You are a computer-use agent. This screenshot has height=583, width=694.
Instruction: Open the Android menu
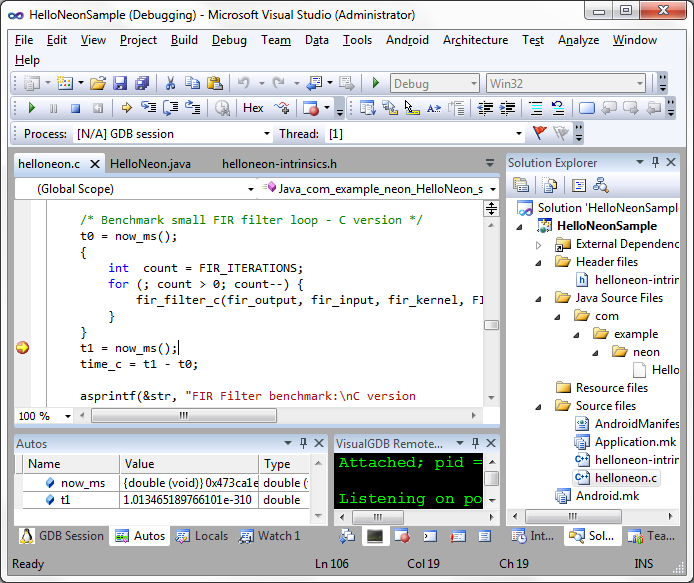click(x=406, y=40)
